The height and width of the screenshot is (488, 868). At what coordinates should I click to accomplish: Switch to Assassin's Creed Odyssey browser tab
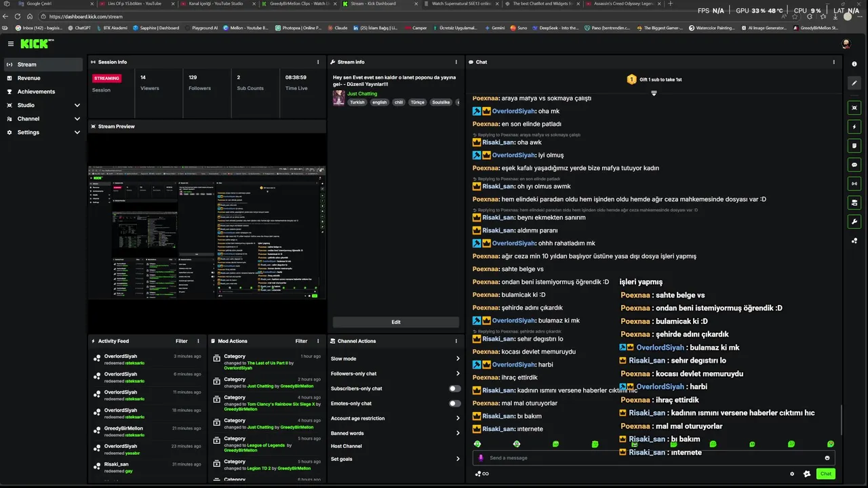623,3
